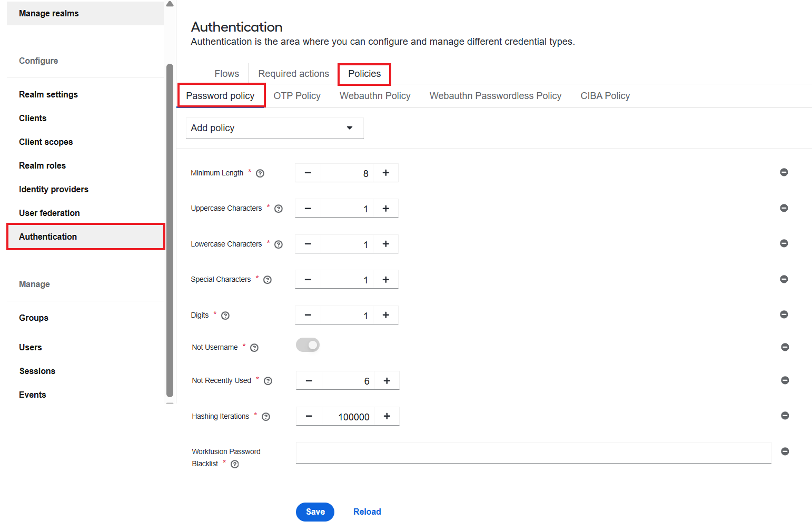Screen dimensions: 812x531
Task: Focus the Workfusion Password Blacklist field
Action: pyautogui.click(x=533, y=453)
